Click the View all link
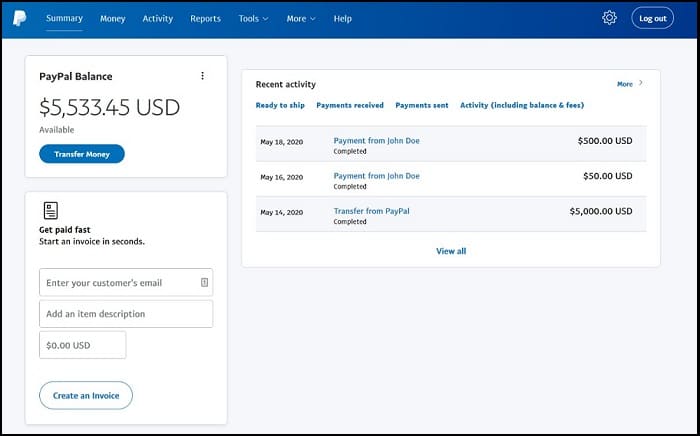The width and height of the screenshot is (700, 436). (x=451, y=251)
